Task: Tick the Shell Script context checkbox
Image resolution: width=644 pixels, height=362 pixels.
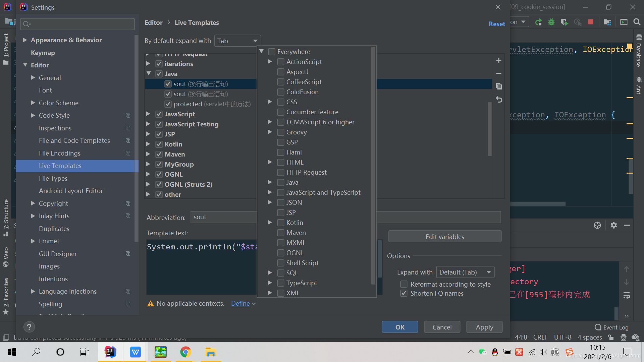Action: (281, 263)
